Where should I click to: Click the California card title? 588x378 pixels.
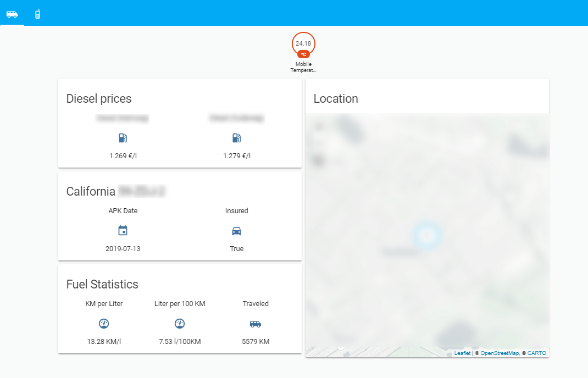[91, 191]
